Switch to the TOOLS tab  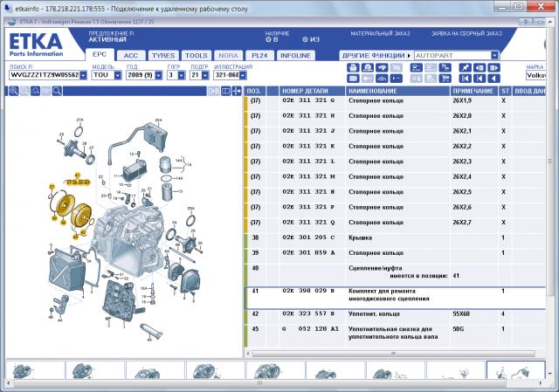tap(197, 55)
